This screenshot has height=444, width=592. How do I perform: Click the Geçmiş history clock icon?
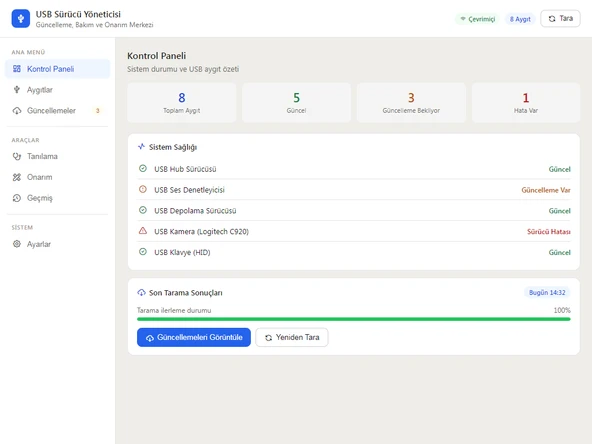pos(17,198)
